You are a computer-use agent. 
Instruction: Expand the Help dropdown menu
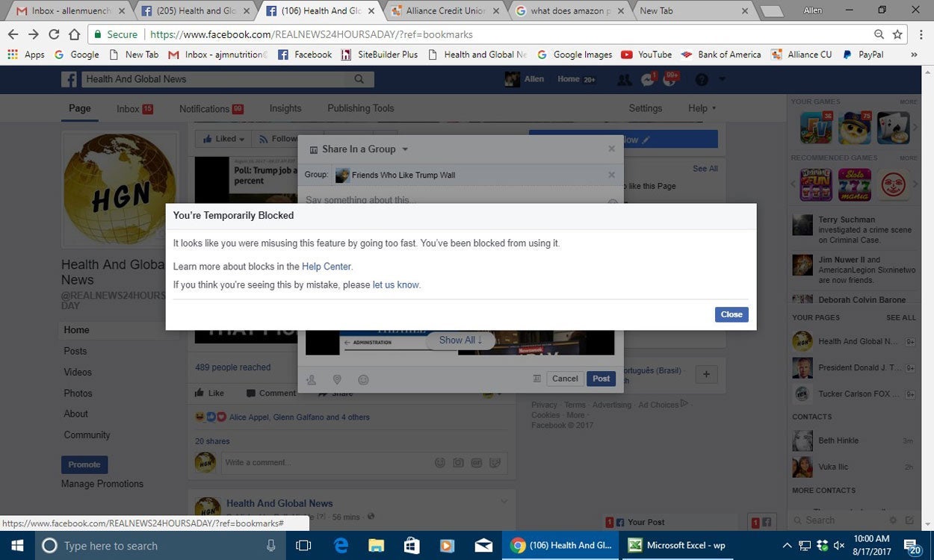click(702, 108)
